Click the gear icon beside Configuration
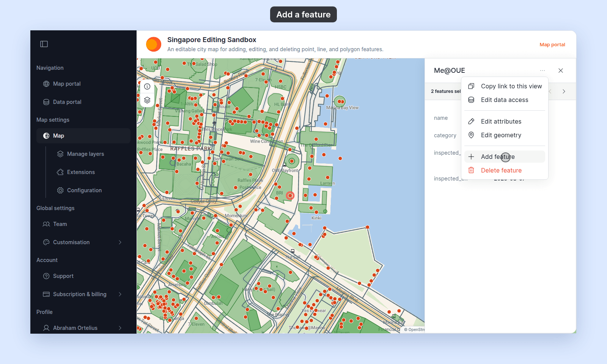The height and width of the screenshot is (364, 607). pos(60,190)
